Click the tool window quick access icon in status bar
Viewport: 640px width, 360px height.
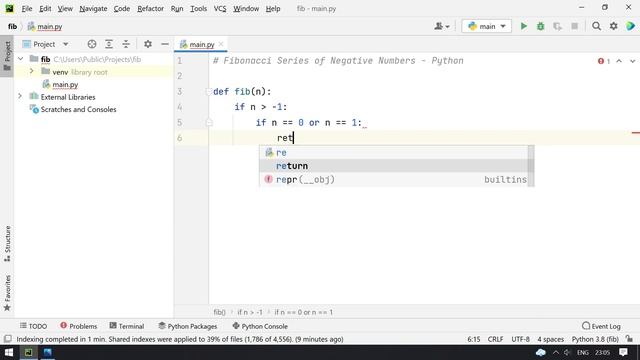click(x=7, y=339)
